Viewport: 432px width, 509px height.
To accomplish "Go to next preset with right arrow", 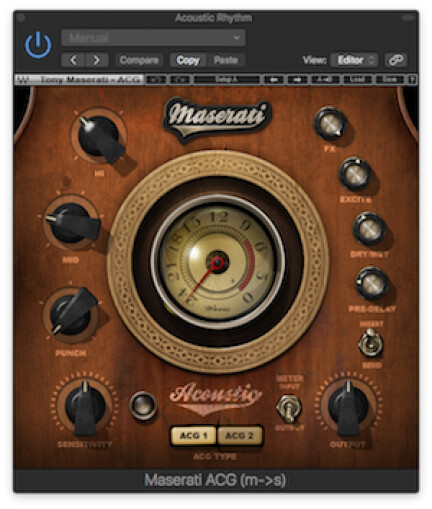I will pyautogui.click(x=97, y=60).
